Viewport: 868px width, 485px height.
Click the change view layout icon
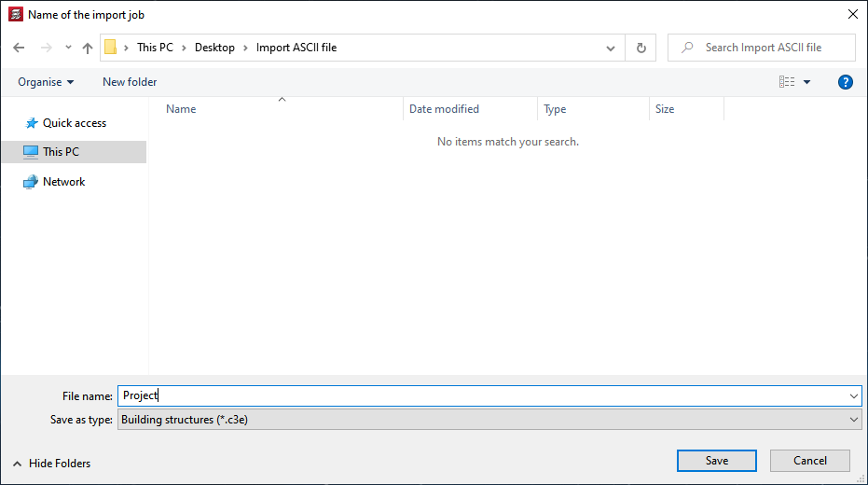pyautogui.click(x=788, y=82)
